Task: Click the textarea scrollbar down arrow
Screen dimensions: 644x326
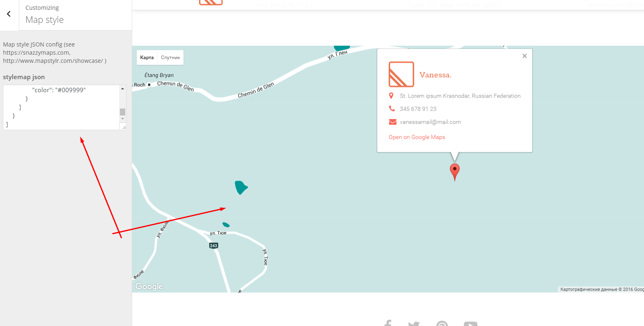Action: tap(122, 119)
